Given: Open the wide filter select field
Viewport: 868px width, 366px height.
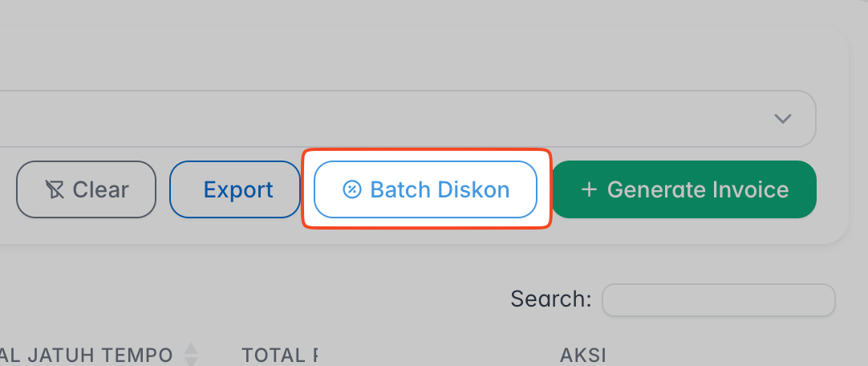Looking at the screenshot, I should [401, 119].
